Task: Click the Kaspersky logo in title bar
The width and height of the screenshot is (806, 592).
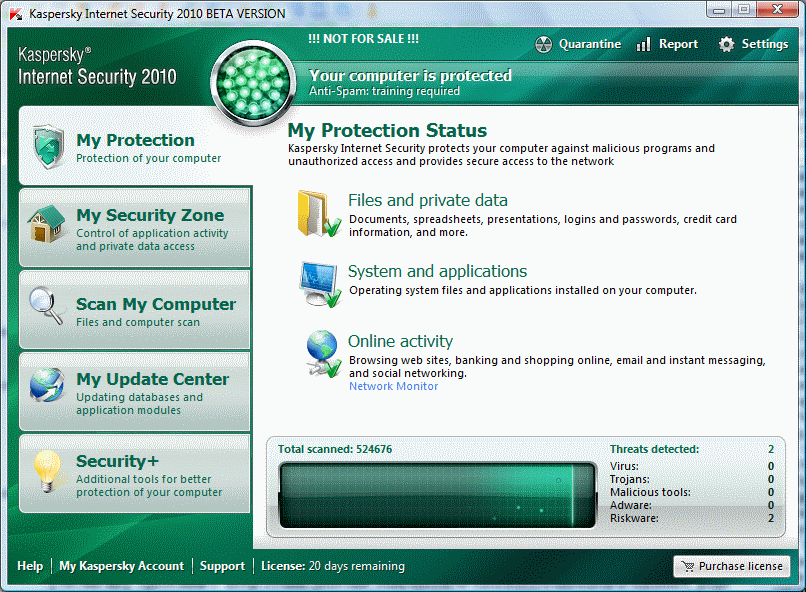Action: point(16,14)
